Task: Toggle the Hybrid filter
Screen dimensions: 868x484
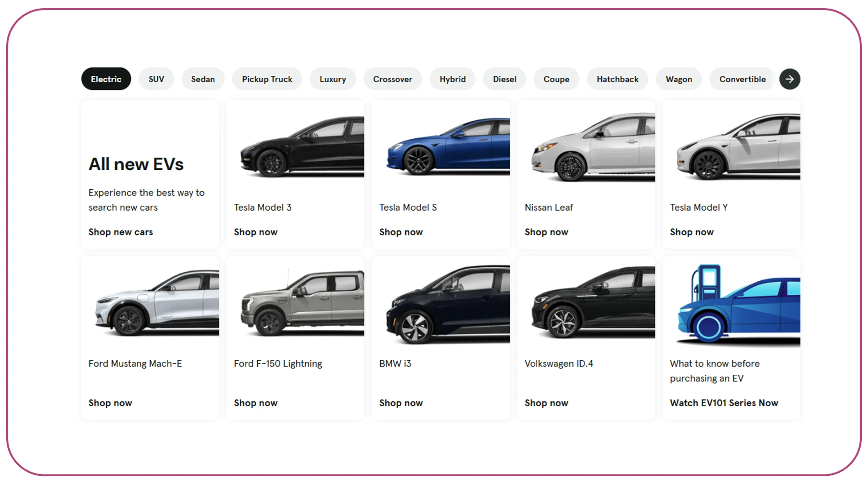Action: pyautogui.click(x=453, y=79)
